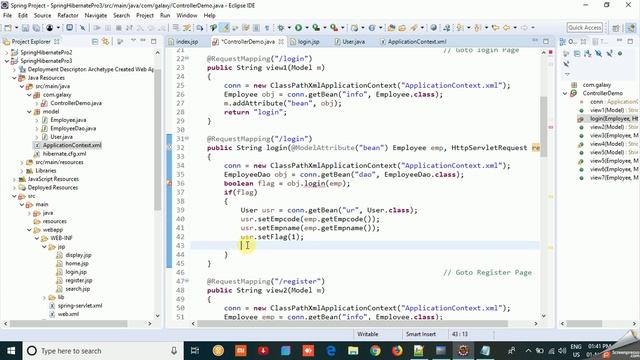Click the green Run button icon
Viewport: 640px width, 360px height.
(x=298, y=28)
